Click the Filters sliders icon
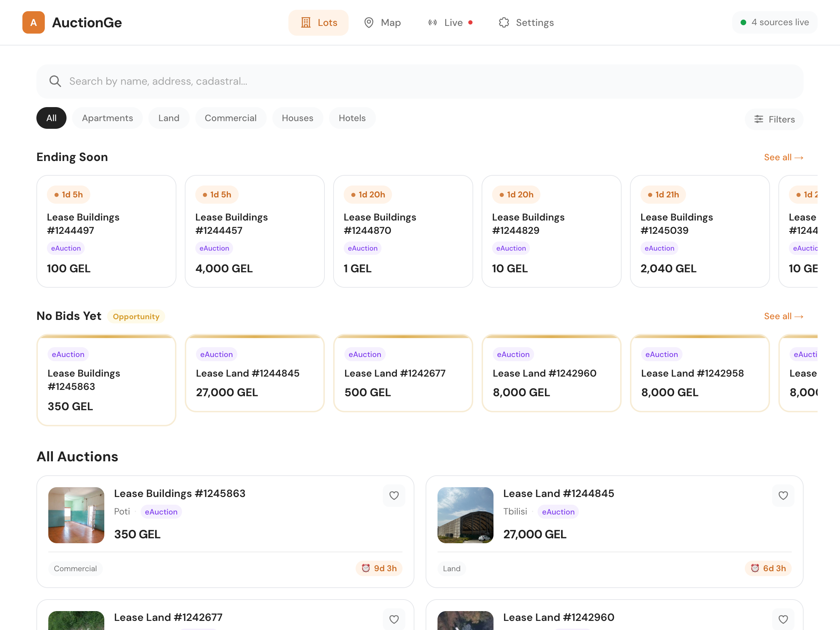The width and height of the screenshot is (840, 630). pos(759,119)
